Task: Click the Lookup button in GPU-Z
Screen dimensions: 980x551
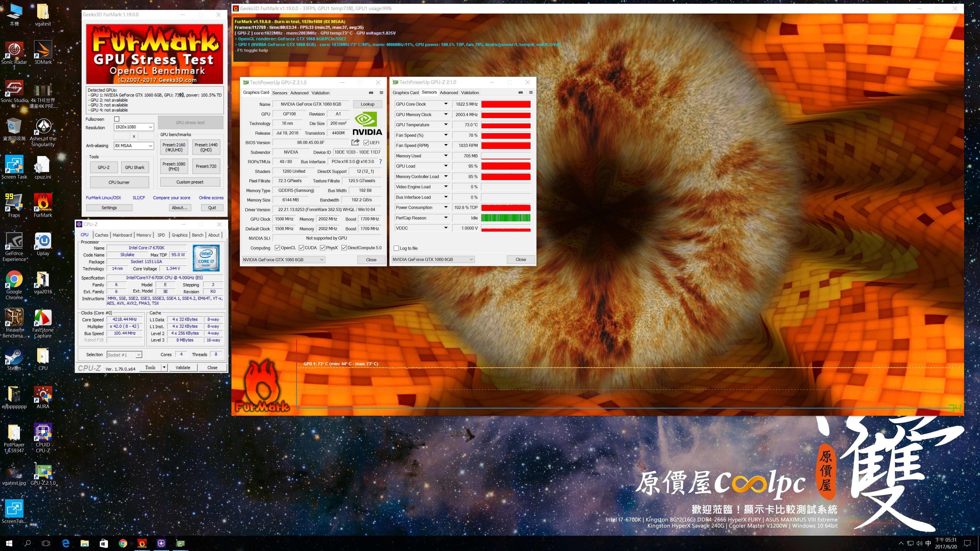Action: pyautogui.click(x=367, y=104)
